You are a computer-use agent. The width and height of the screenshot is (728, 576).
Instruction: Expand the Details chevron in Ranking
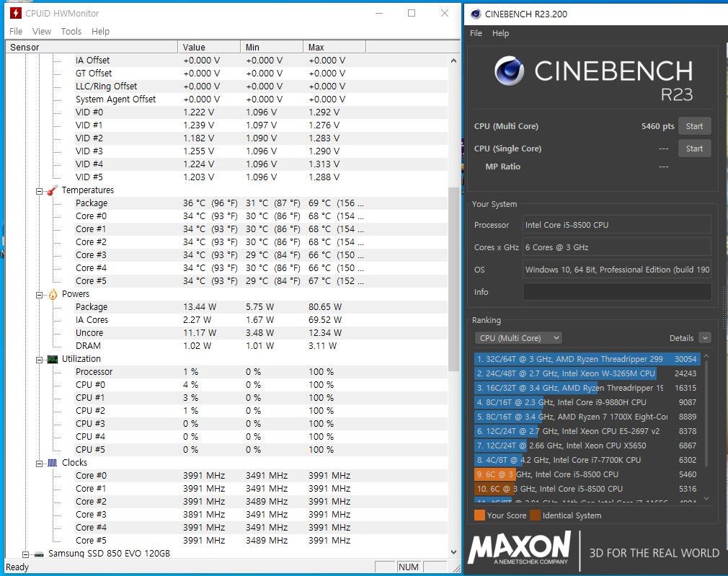click(x=705, y=338)
